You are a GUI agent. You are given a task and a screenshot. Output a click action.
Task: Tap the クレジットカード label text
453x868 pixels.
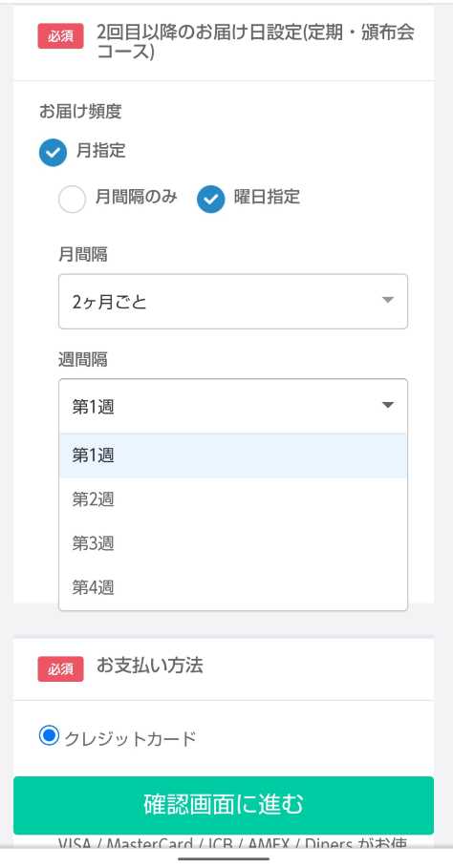[x=130, y=738]
